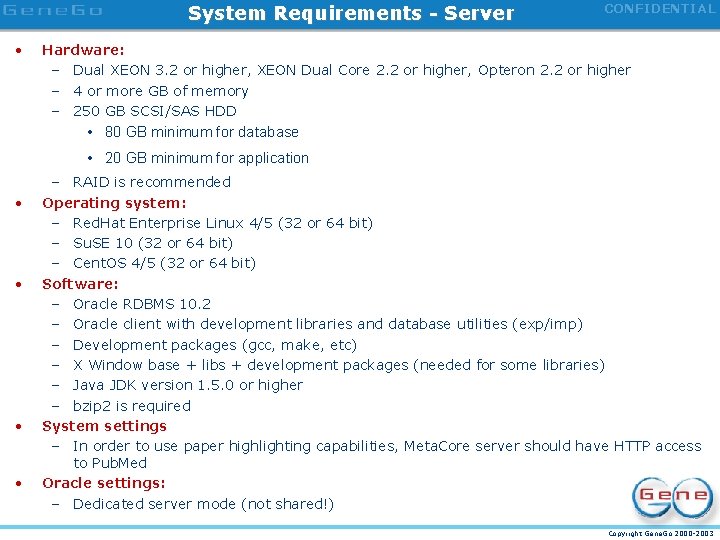Select 'RAID is recommended' line
Image resolution: width=720 pixels, height=540 pixels.
click(x=152, y=182)
